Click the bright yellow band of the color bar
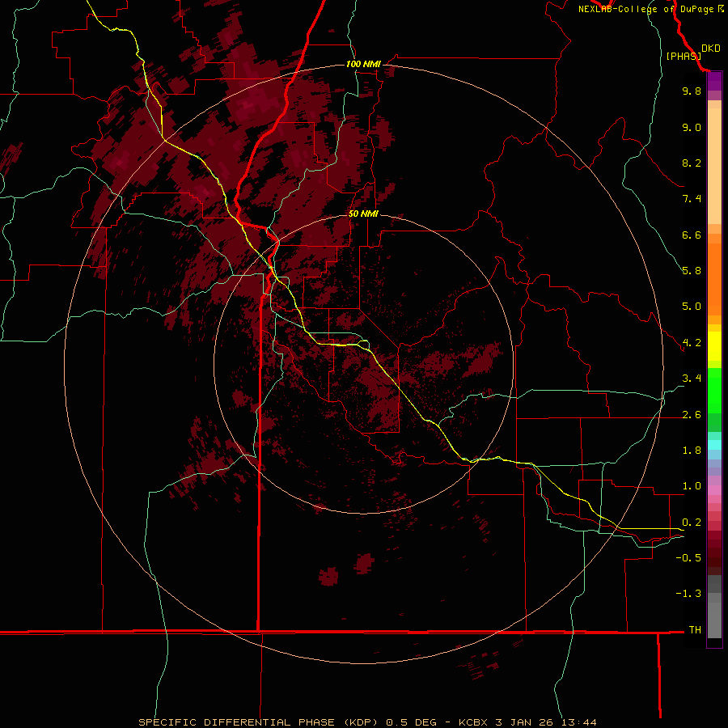The width and height of the screenshot is (728, 728). 714,346
